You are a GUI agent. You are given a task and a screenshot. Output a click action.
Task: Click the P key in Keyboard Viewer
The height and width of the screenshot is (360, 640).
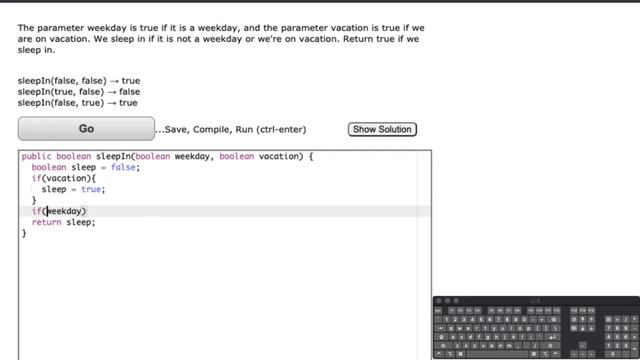point(528,329)
